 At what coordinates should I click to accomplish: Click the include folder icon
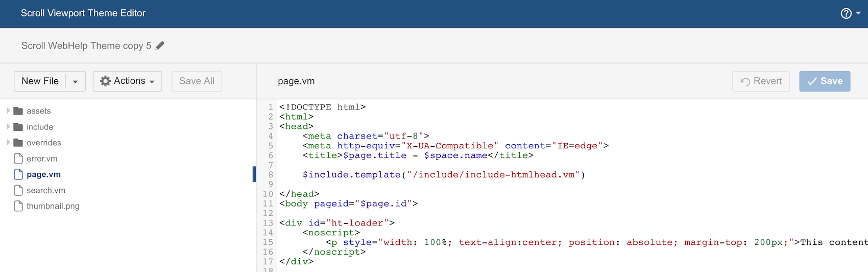click(18, 127)
